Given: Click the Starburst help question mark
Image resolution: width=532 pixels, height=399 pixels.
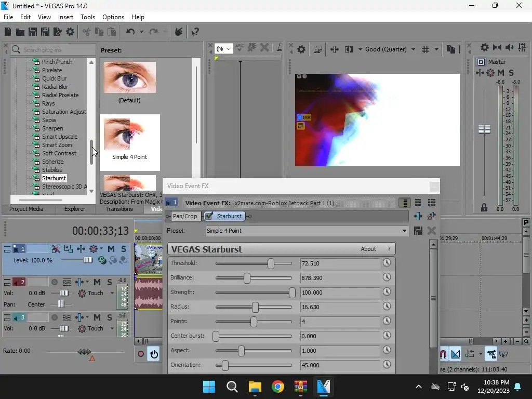Looking at the screenshot, I should pos(389,249).
